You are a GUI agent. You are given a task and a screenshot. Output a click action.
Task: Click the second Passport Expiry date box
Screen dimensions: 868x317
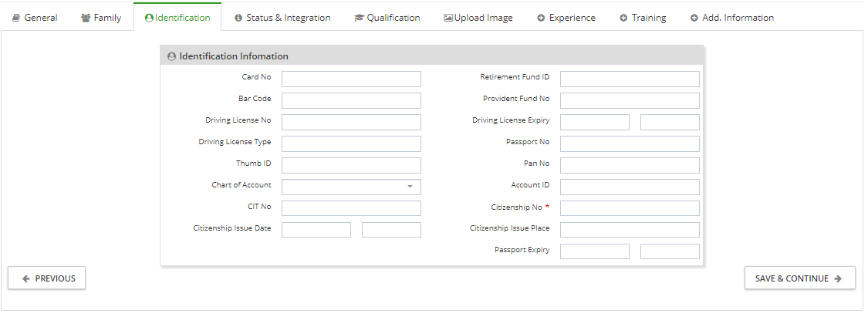coord(670,251)
